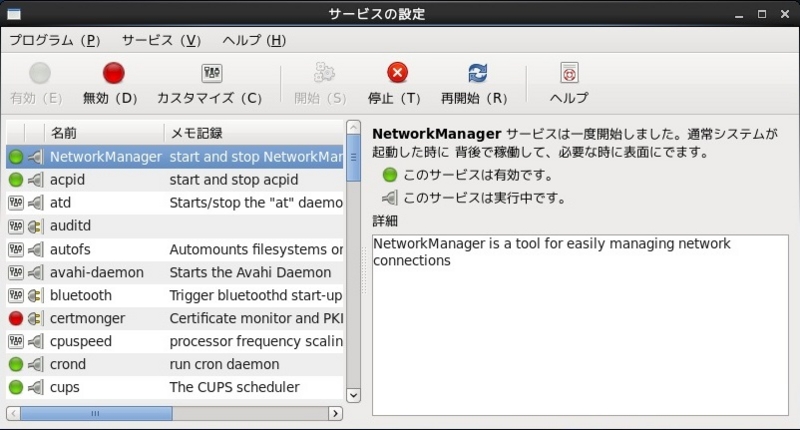This screenshot has height=430, width=800.
Task: Maximize the サービスの設定 window
Action: [x=762, y=14]
